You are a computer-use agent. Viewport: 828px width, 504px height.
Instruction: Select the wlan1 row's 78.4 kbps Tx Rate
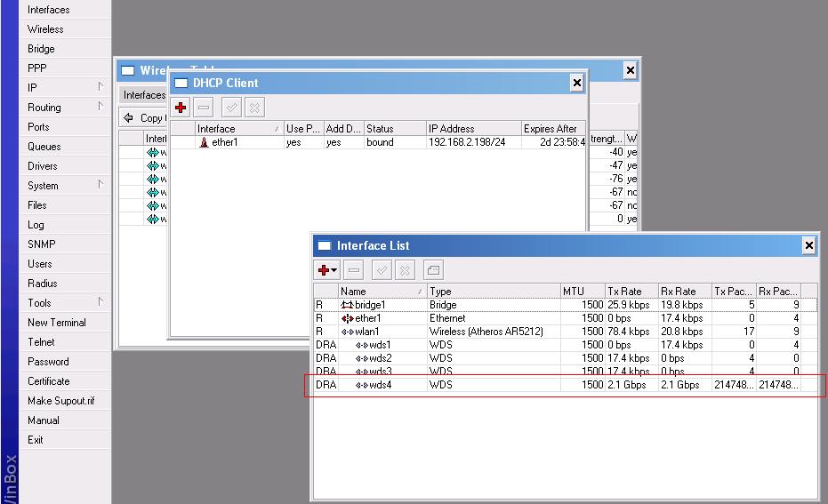(631, 332)
